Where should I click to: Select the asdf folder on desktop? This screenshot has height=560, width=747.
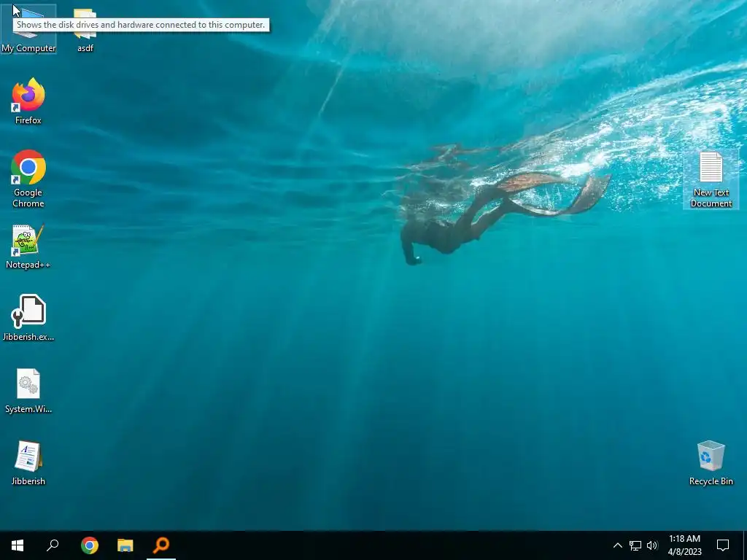(85, 29)
